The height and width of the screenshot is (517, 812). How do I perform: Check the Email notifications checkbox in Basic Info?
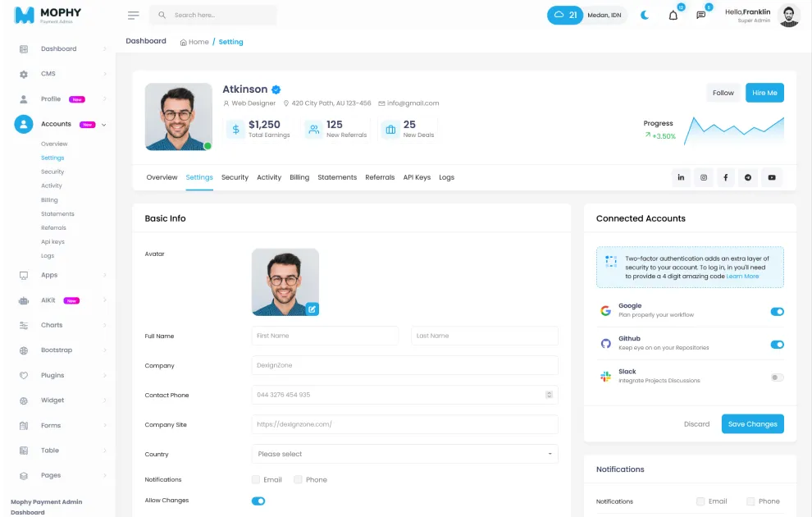coord(256,480)
